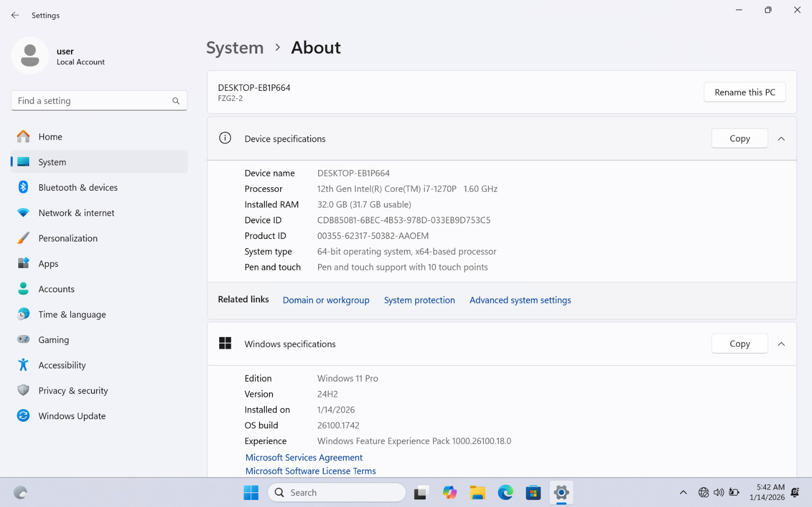Go to Time & language

(99, 314)
